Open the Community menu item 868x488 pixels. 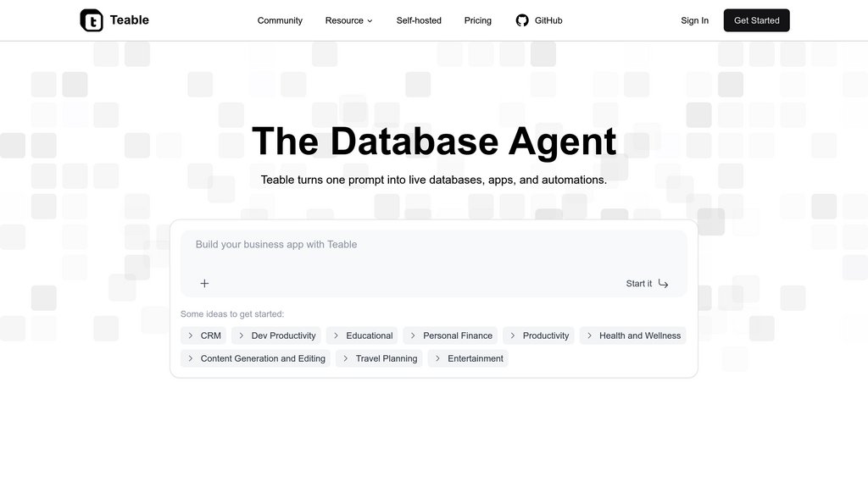[280, 20]
